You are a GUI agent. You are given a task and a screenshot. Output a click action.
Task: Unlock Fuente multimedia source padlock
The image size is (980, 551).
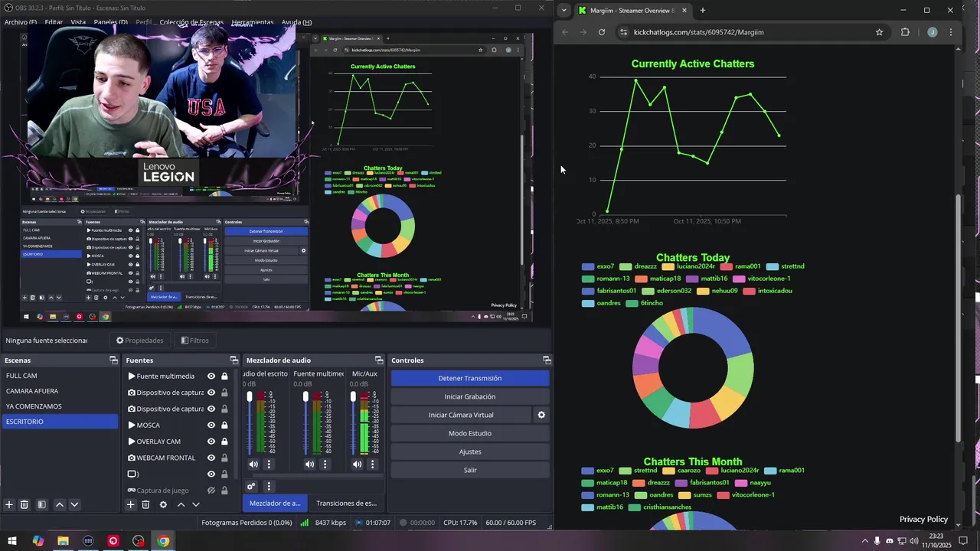[224, 377]
